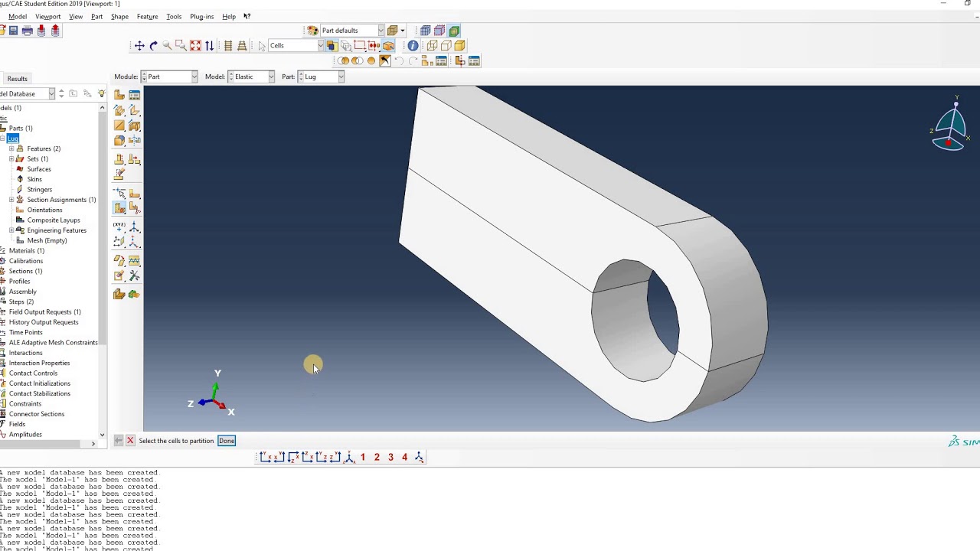Click the Done button
This screenshot has height=551, width=980.
point(227,441)
